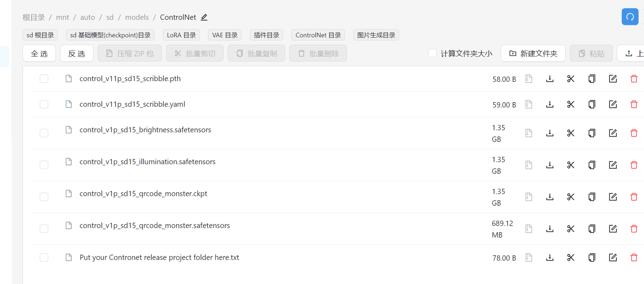Image resolution: width=644 pixels, height=284 pixels.
Task: Open control_v11p_sd15_scribble.yaml file name
Action: (132, 104)
